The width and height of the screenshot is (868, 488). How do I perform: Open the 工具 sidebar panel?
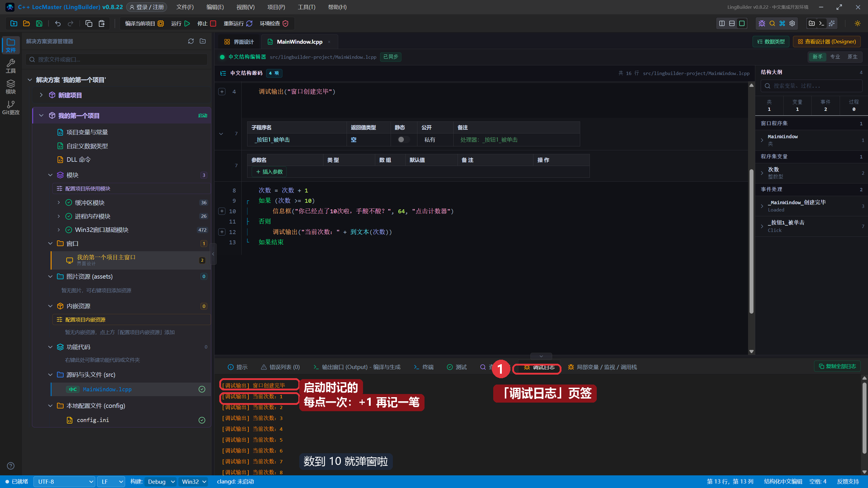coord(11,66)
